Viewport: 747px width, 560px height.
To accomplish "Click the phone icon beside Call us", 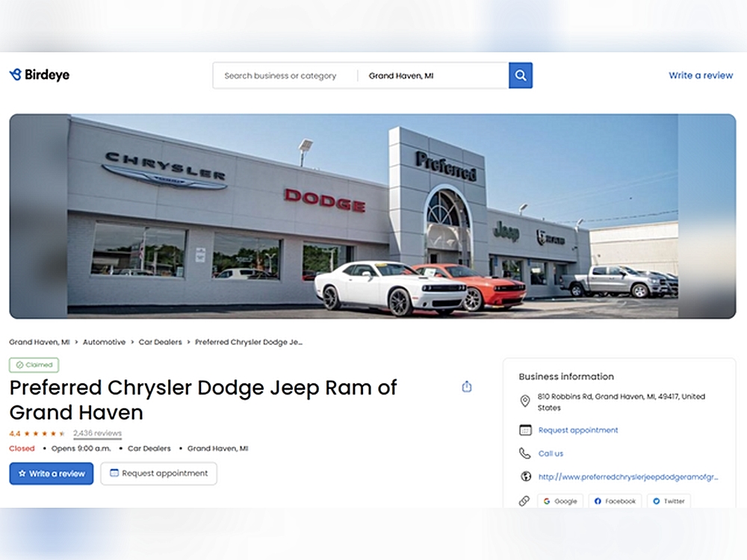I will pos(524,453).
